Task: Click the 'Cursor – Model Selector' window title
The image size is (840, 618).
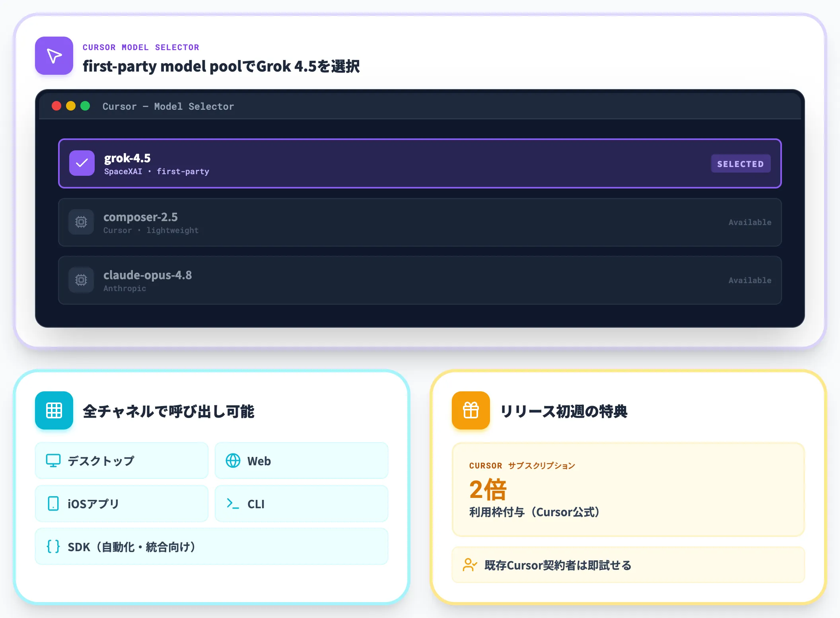Action: pyautogui.click(x=168, y=107)
